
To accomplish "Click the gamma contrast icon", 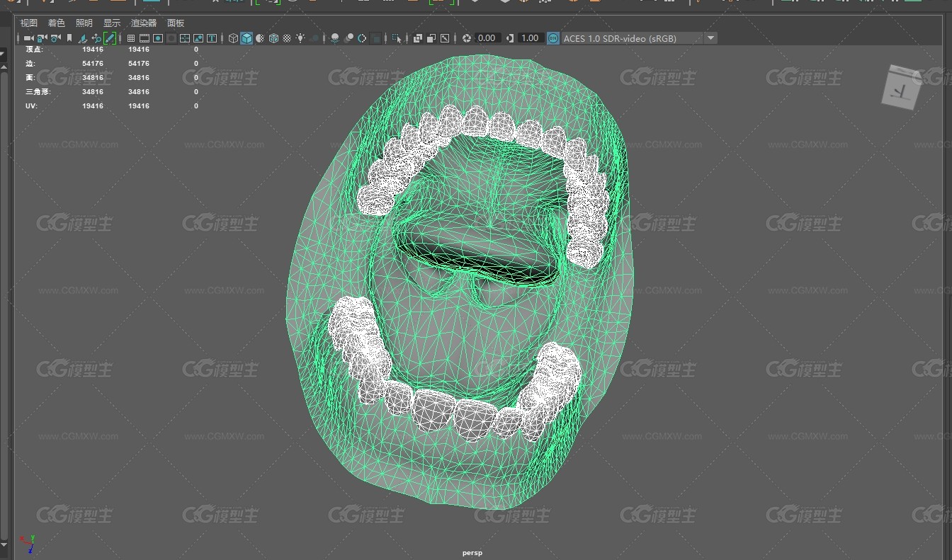I will click(510, 38).
